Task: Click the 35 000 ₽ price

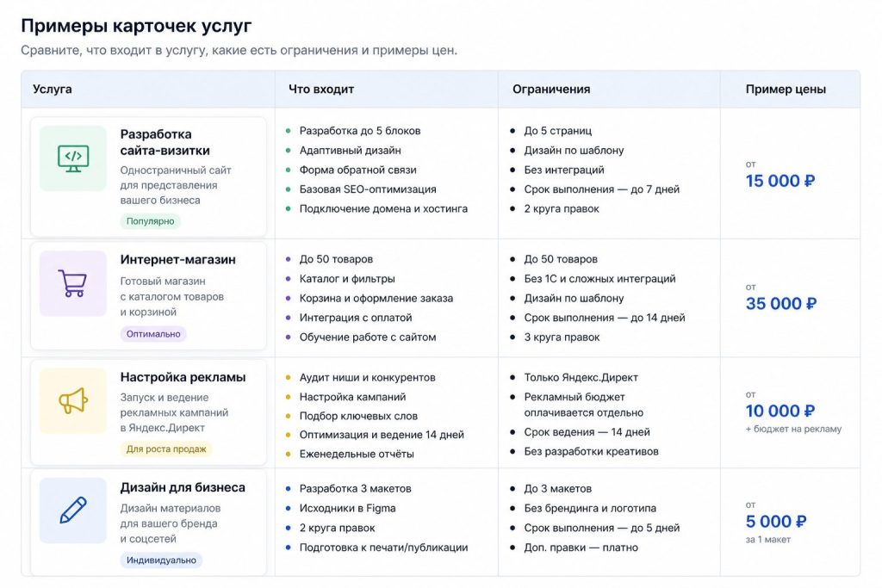Action: pyautogui.click(x=780, y=304)
